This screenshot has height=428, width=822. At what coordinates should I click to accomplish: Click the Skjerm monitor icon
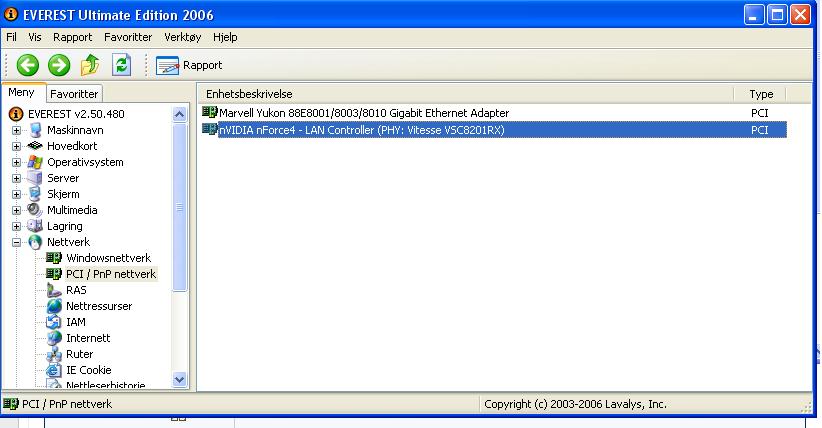tap(35, 194)
